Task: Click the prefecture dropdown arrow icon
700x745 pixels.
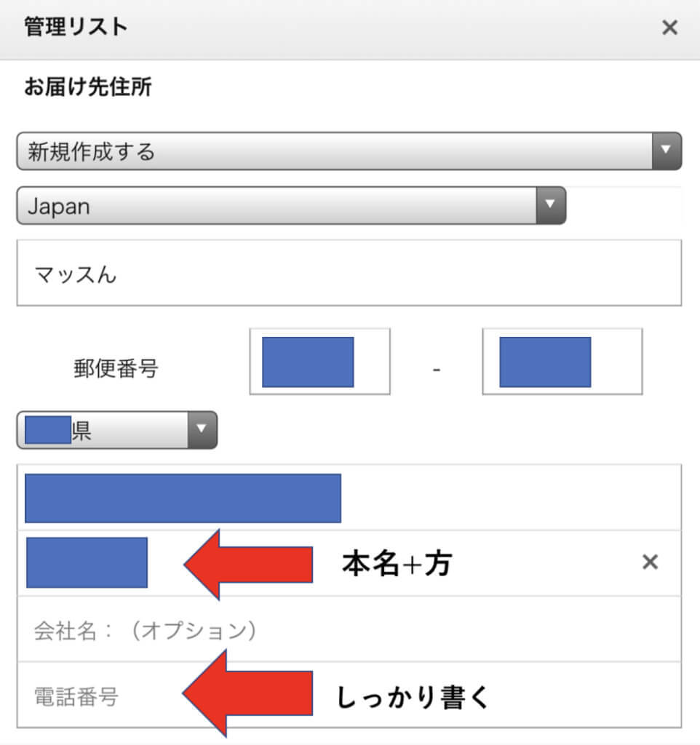Action: 202,431
